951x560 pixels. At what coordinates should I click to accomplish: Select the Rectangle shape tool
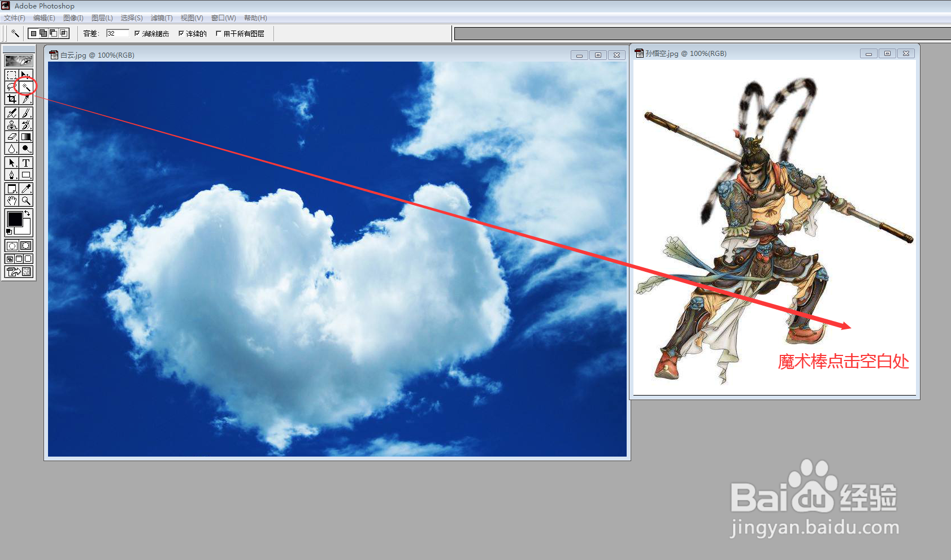(x=26, y=175)
